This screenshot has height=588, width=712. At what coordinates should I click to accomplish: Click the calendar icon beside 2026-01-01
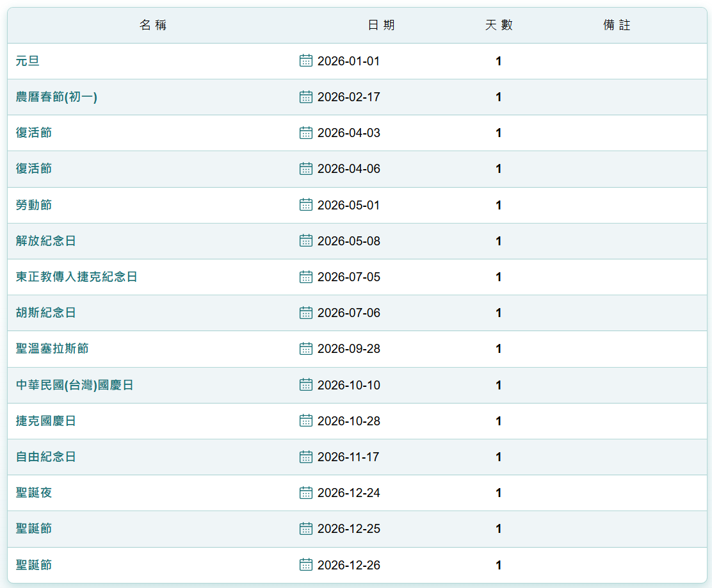(306, 61)
